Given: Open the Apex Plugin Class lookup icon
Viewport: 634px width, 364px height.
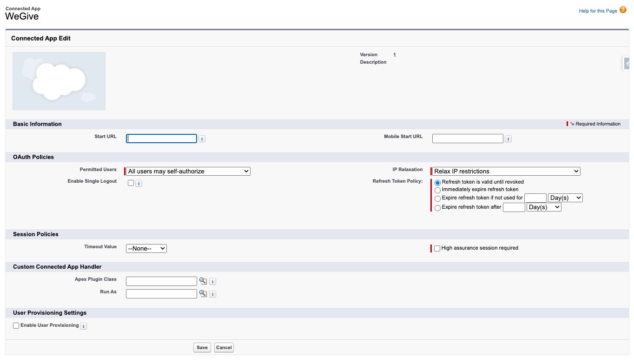Looking at the screenshot, I should tap(203, 281).
